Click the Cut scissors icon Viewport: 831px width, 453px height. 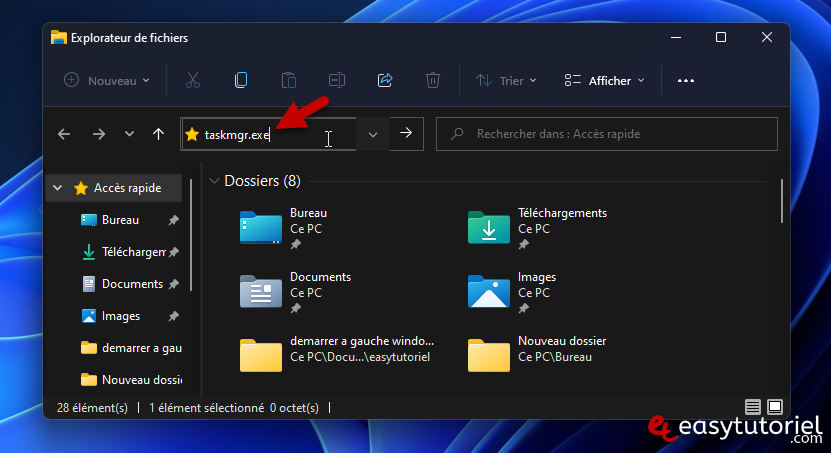[193, 81]
